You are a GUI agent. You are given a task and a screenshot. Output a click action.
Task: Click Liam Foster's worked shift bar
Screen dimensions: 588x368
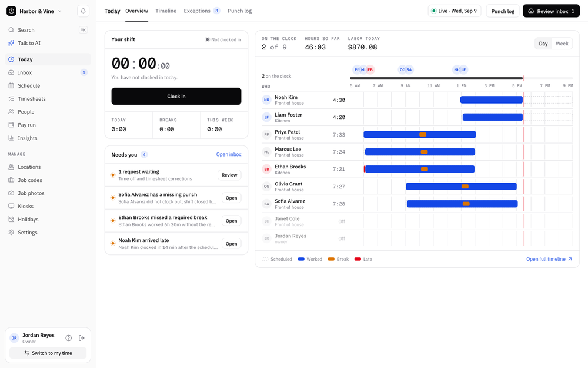[493, 117]
